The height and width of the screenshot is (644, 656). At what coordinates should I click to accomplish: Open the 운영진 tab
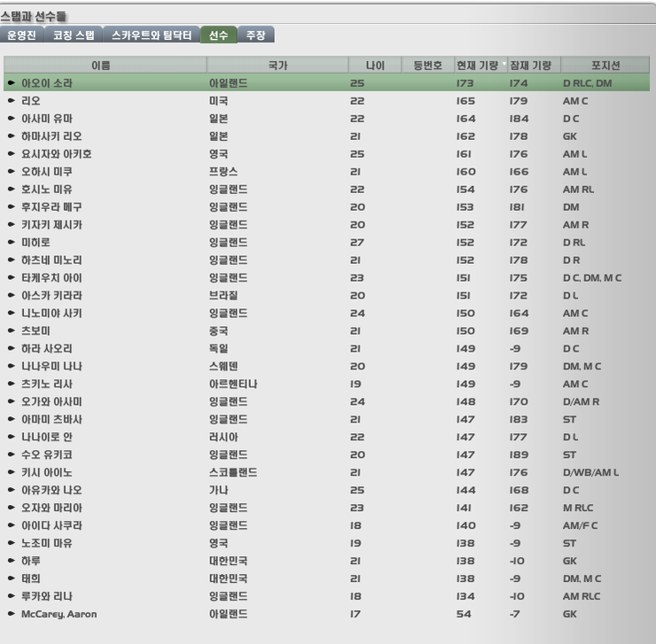click(20, 35)
